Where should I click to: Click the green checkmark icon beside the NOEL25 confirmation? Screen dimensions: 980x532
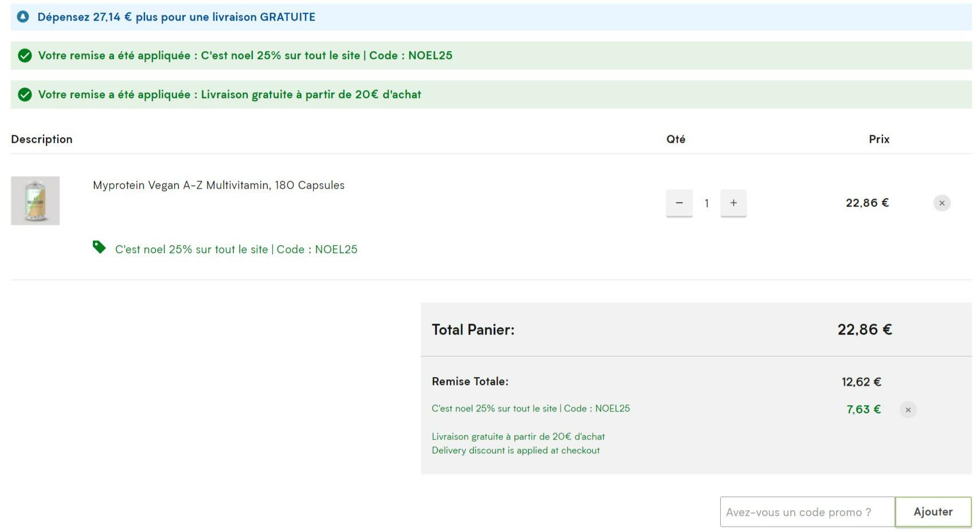pos(25,56)
